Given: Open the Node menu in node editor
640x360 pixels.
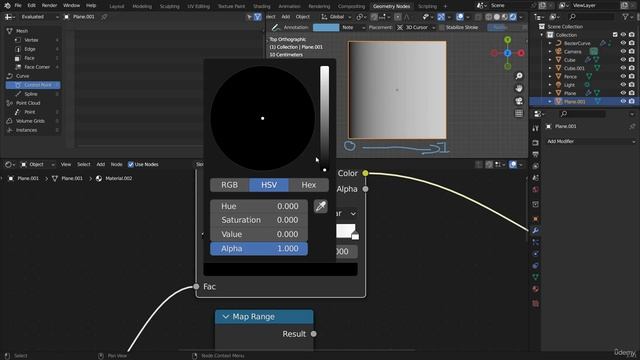Looking at the screenshot, I should click(116, 164).
